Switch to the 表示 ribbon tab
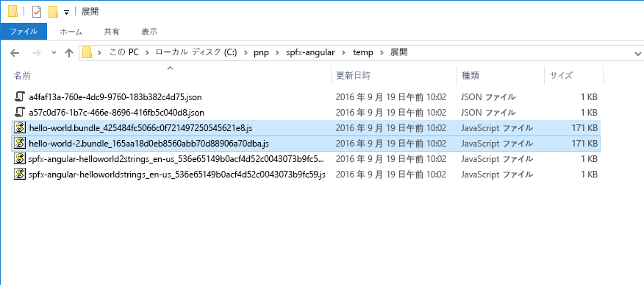The width and height of the screenshot is (644, 285). click(149, 31)
